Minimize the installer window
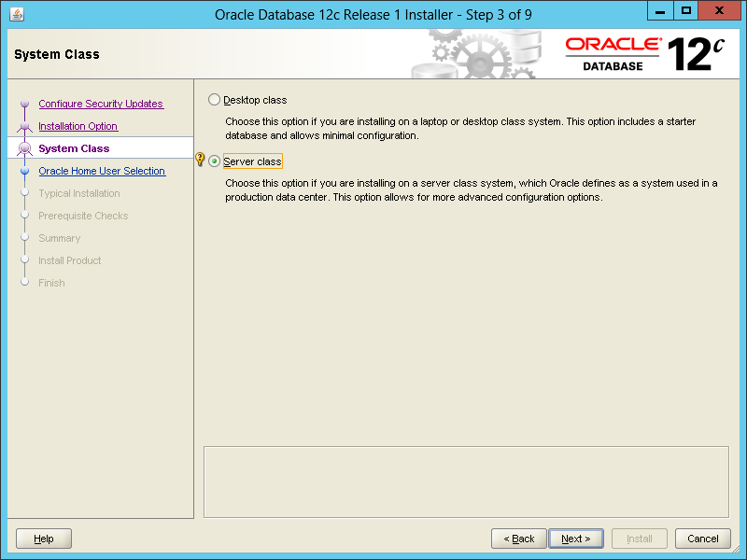This screenshot has width=747, height=560. (660, 10)
